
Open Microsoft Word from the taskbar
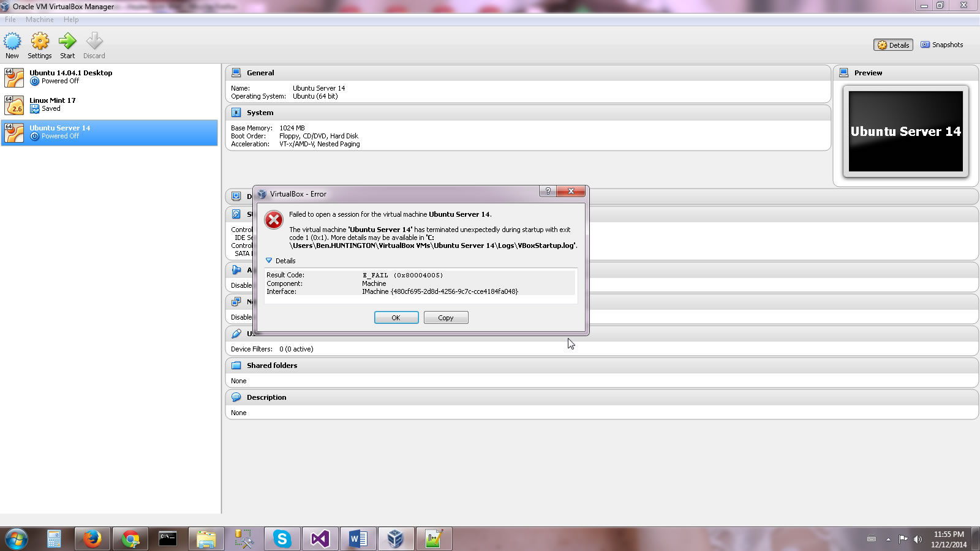pyautogui.click(x=358, y=539)
